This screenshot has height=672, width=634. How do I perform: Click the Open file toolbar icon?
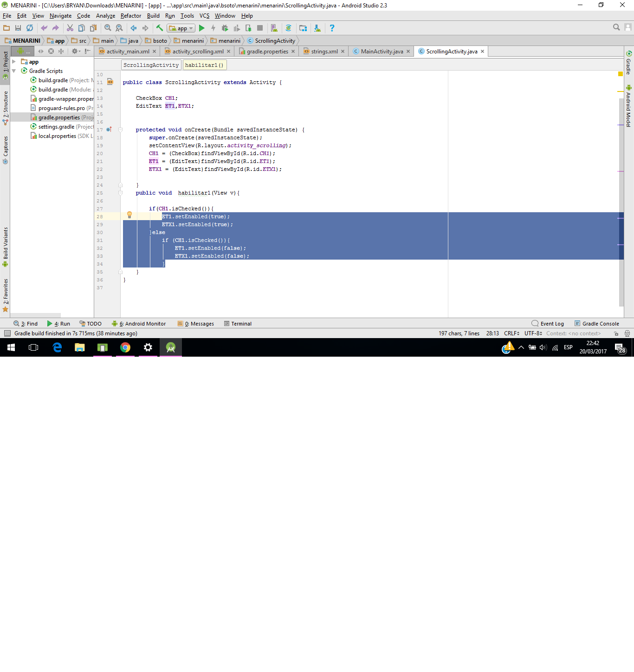(x=6, y=28)
